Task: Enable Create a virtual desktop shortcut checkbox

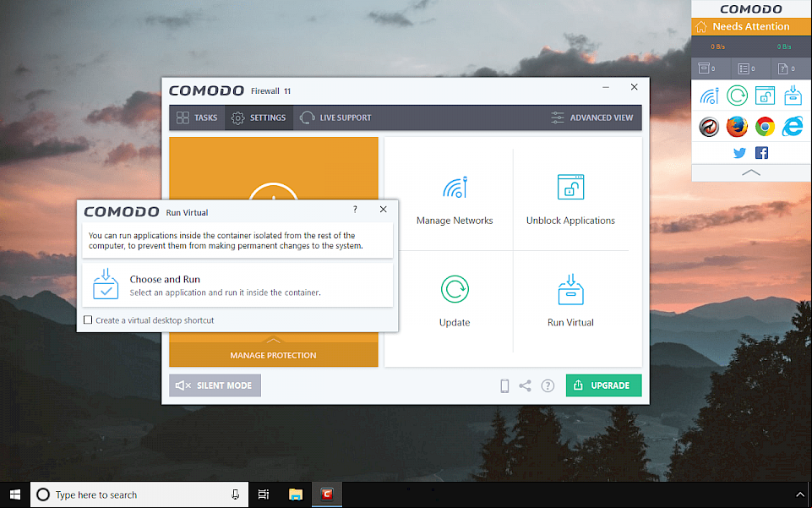Action: (x=88, y=320)
